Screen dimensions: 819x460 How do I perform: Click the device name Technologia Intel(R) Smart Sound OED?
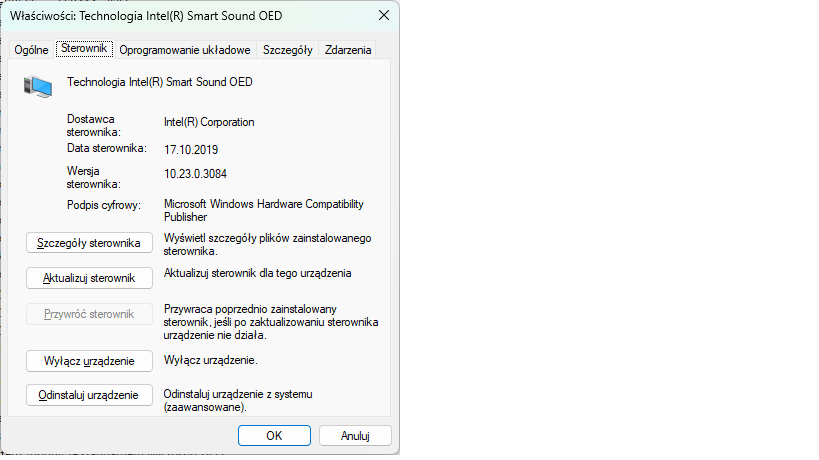160,82
